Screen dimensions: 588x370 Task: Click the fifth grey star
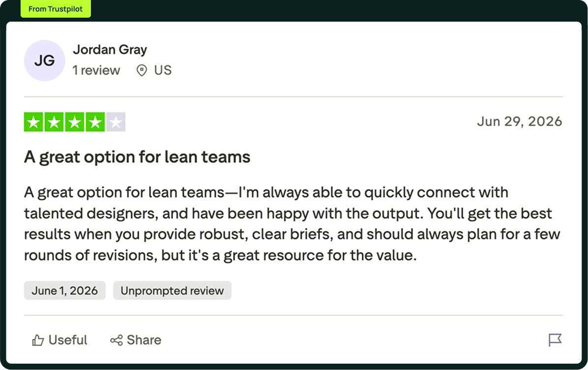[116, 122]
